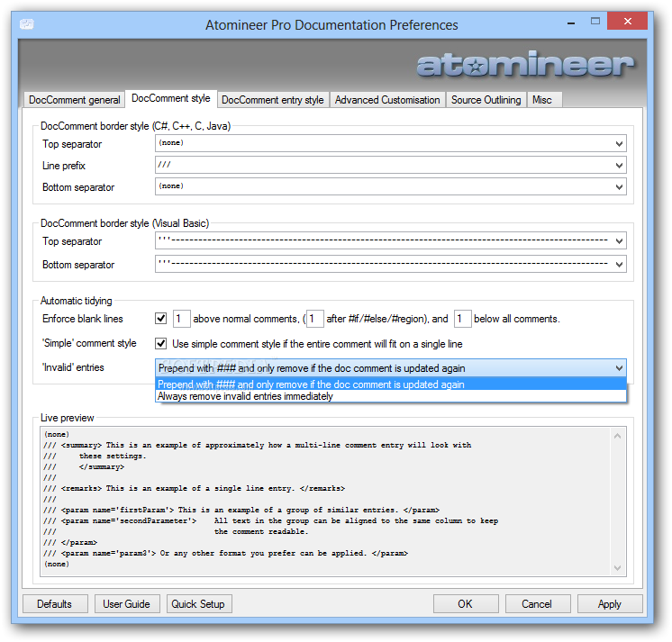Screen dimensions: 672x642
Task: Go to the Advanced Customisation tab
Action: tap(387, 100)
